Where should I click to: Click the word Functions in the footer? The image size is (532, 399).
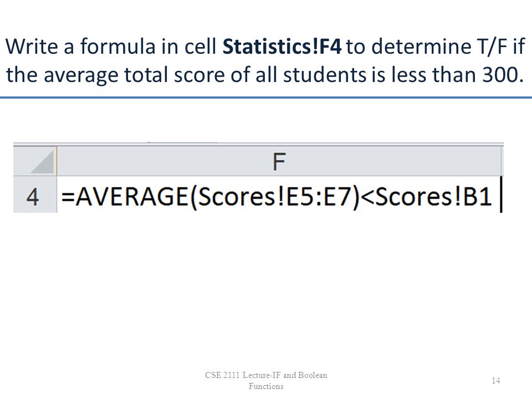pyautogui.click(x=266, y=386)
